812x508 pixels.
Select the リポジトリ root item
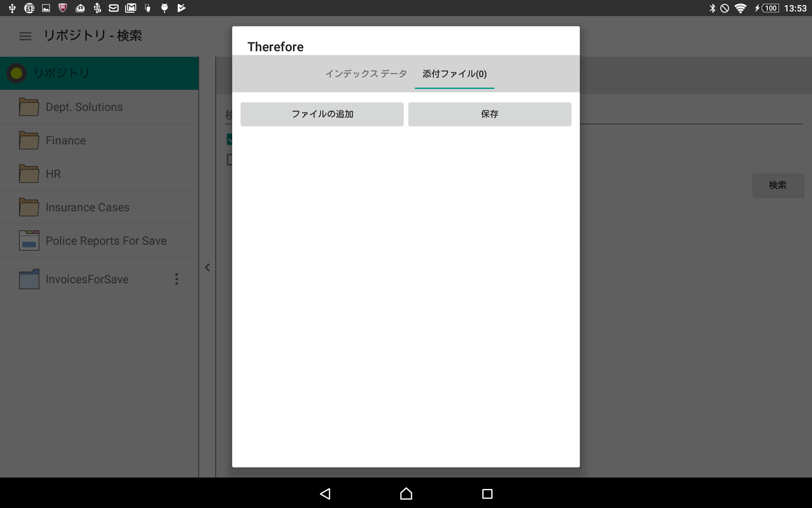click(99, 73)
